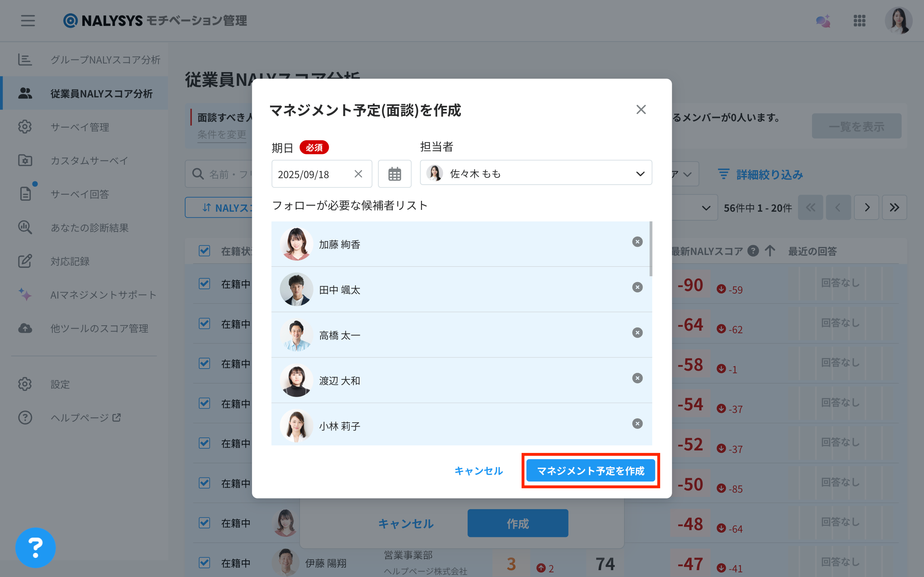The image size is (924, 577).
Task: Click キャンセル in the dialog
Action: pos(478,471)
